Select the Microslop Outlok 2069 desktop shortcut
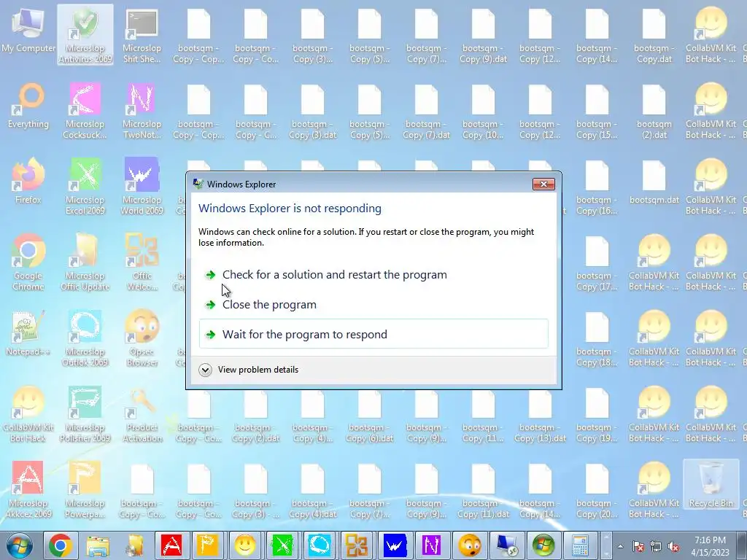747x560 pixels. [x=85, y=338]
